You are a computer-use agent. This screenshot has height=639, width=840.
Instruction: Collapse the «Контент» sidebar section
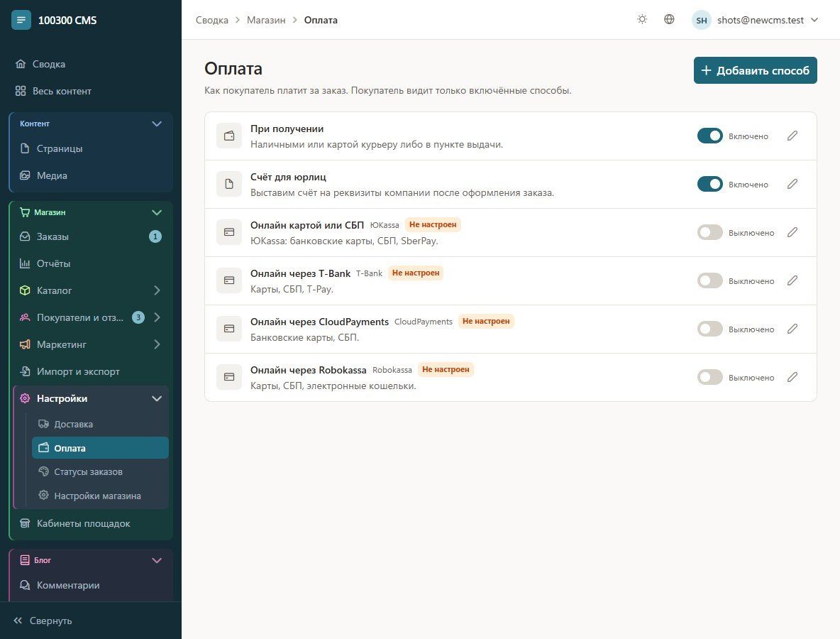[x=156, y=124]
